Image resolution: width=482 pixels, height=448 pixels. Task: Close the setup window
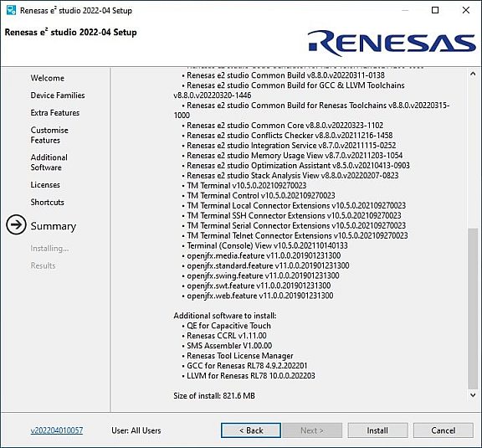[x=466, y=10]
